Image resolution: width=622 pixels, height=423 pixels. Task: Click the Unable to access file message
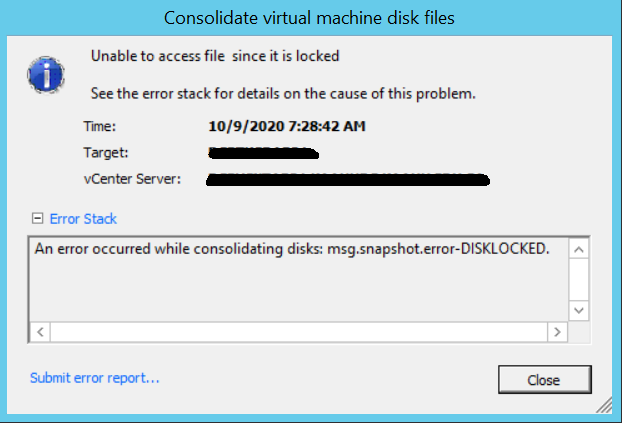coord(215,56)
